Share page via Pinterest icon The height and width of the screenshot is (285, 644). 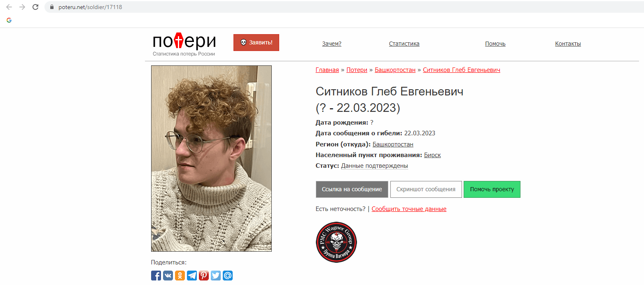click(x=204, y=276)
